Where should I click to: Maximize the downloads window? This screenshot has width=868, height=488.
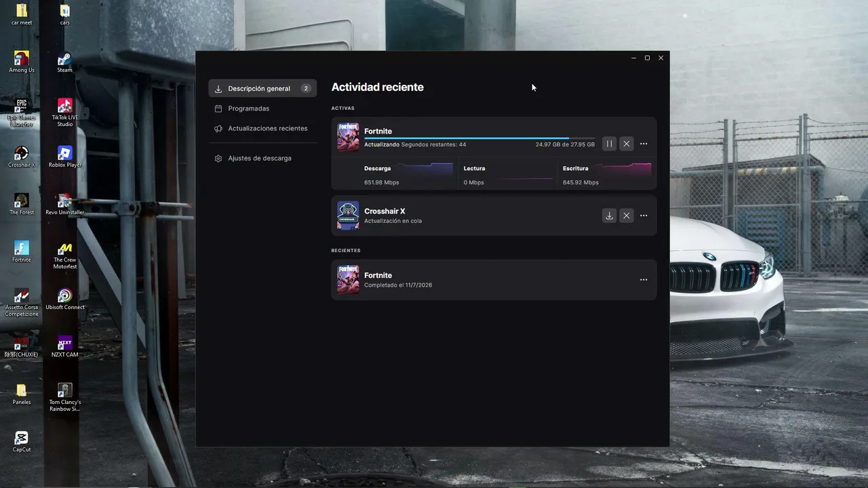[647, 58]
